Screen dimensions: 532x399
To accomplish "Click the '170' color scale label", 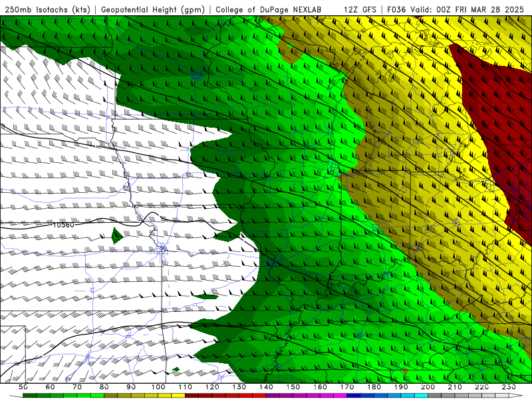I will [x=347, y=387].
